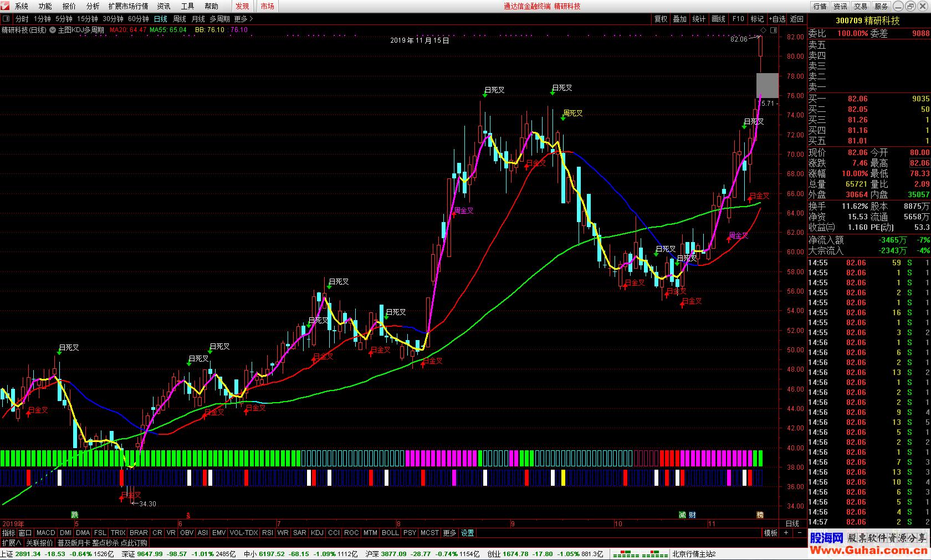931x560 pixels.
Task: Click the green 跌 marker on timeline
Action: point(75,515)
